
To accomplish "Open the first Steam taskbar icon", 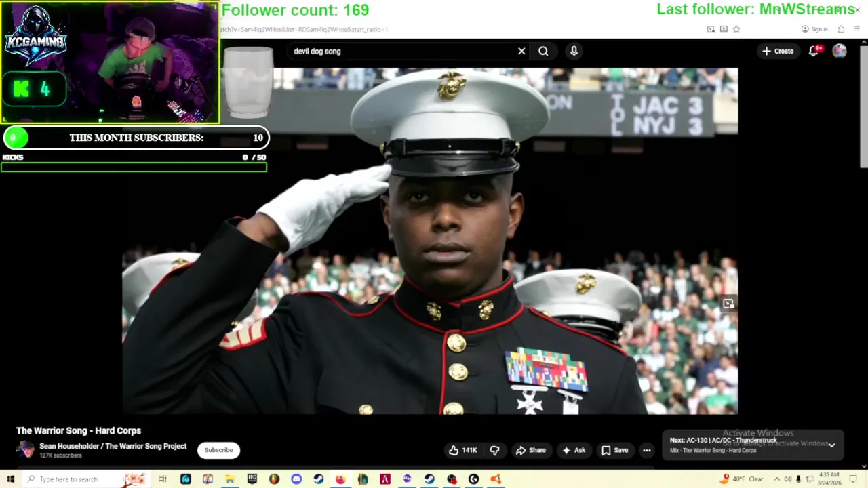I will pyautogui.click(x=319, y=479).
